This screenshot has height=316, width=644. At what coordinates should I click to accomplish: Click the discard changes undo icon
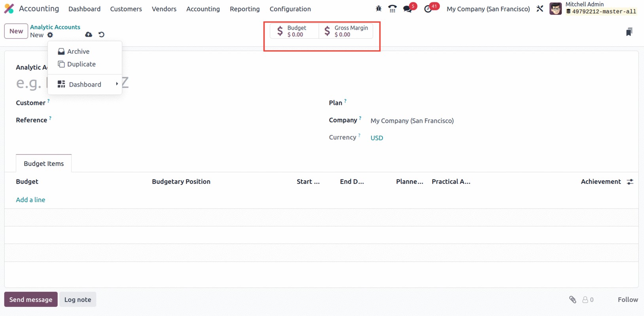click(x=101, y=34)
